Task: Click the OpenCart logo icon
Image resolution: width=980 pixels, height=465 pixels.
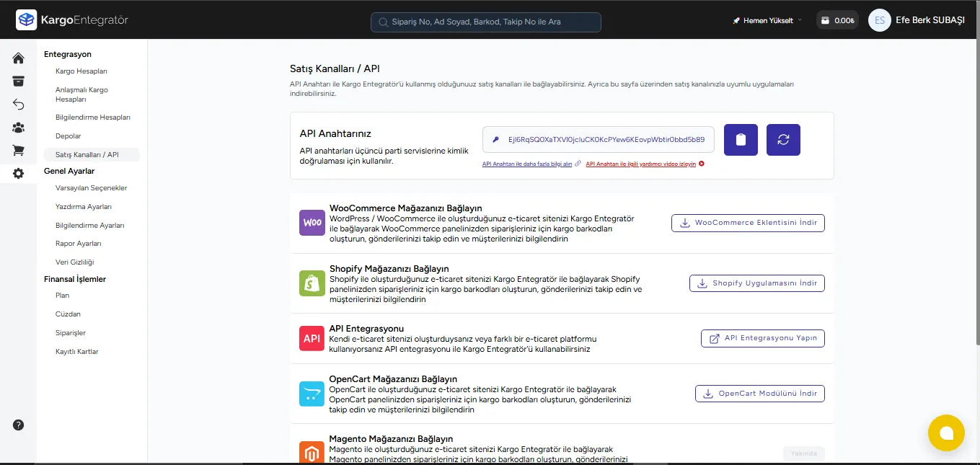Action: [x=312, y=394]
